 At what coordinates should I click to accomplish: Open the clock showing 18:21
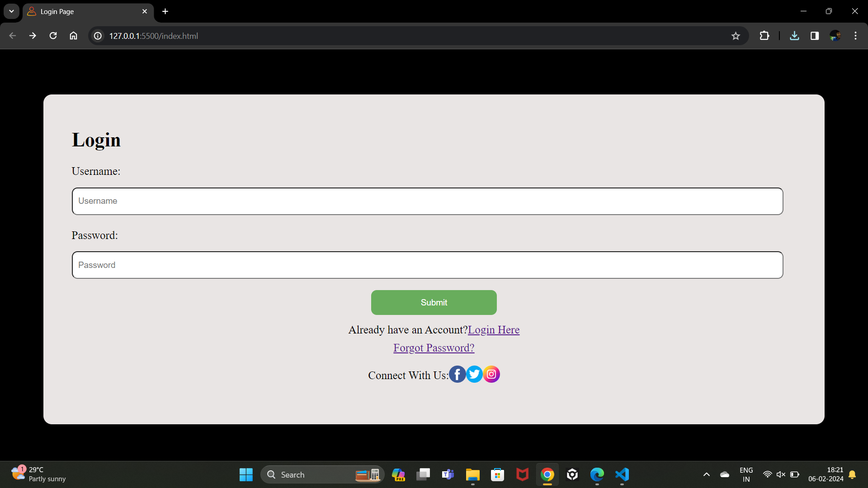point(826,474)
